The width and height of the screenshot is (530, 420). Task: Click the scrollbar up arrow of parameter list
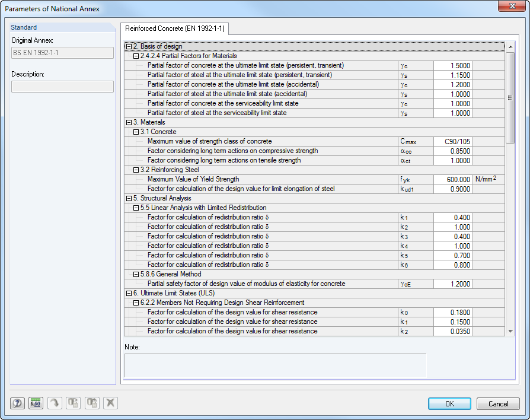click(510, 47)
